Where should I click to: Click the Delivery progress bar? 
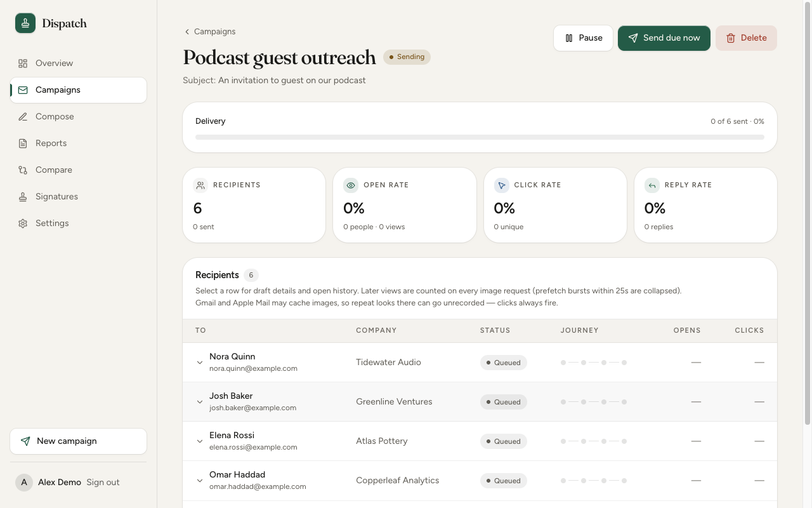(480, 137)
